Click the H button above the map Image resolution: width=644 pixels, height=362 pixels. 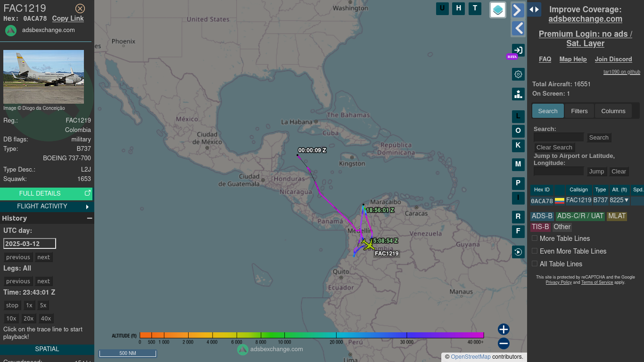click(x=459, y=8)
